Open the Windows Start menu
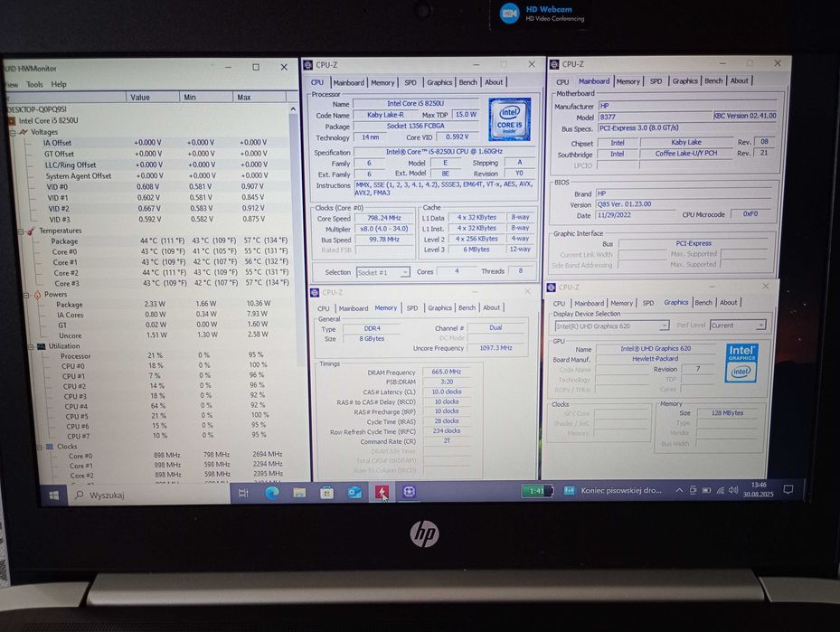The image size is (840, 632). tap(53, 495)
